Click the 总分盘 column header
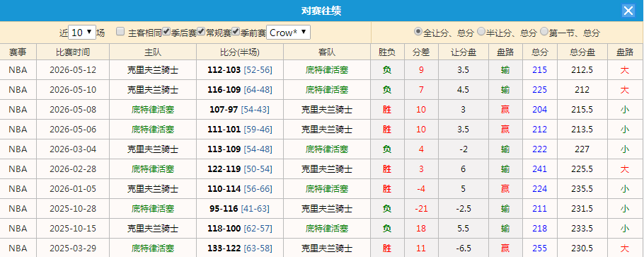The image size is (644, 257). pyautogui.click(x=582, y=52)
